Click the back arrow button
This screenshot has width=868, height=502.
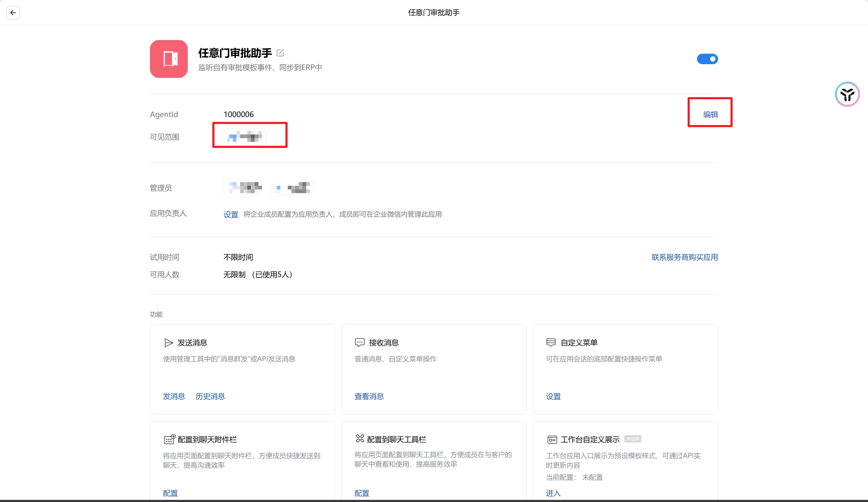[13, 13]
